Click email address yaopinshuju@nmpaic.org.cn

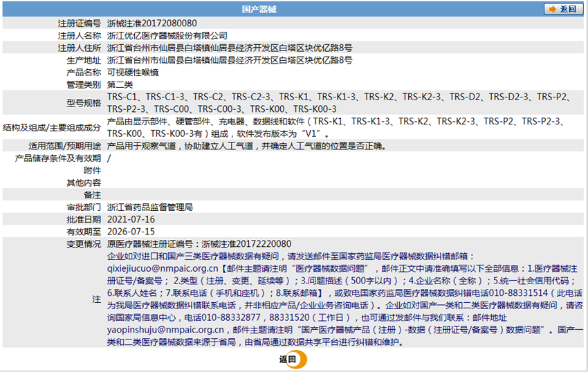click(165, 330)
